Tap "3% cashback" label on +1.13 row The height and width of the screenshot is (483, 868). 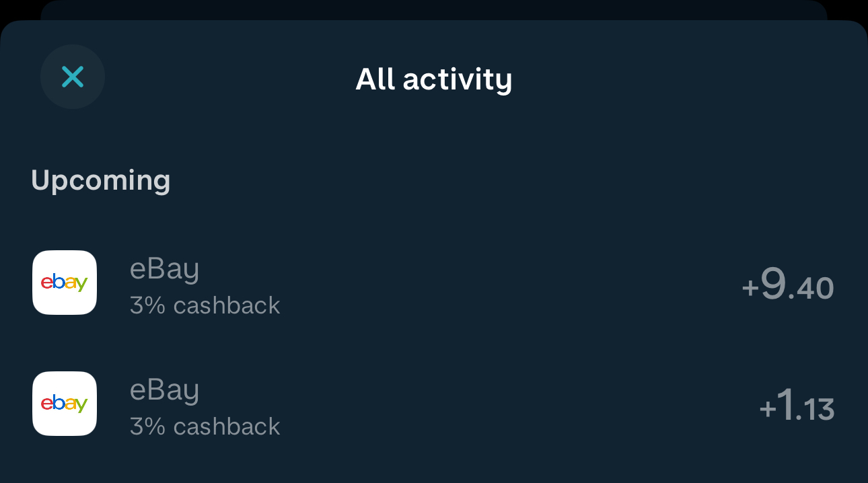[x=205, y=426]
